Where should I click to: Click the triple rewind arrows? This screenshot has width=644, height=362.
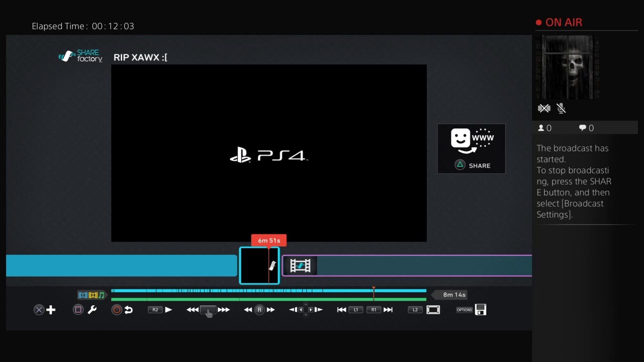pos(192,310)
